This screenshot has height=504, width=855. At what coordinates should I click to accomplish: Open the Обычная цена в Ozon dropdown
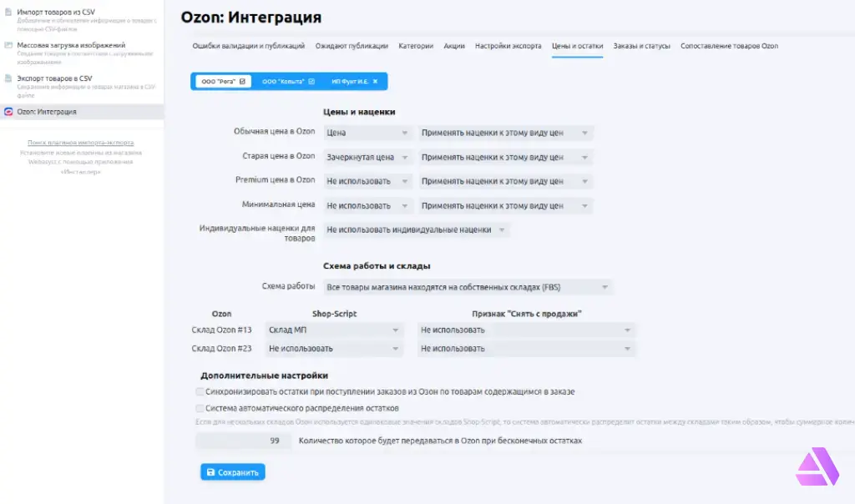[x=368, y=133]
